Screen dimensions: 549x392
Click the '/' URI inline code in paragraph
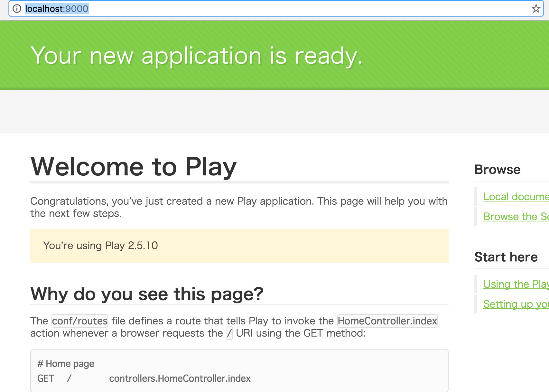[x=229, y=333]
